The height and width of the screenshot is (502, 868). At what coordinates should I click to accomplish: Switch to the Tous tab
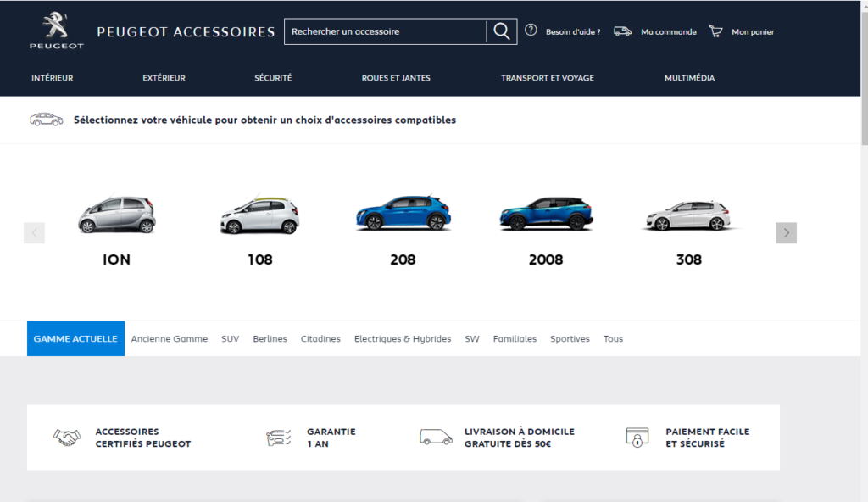pos(614,338)
